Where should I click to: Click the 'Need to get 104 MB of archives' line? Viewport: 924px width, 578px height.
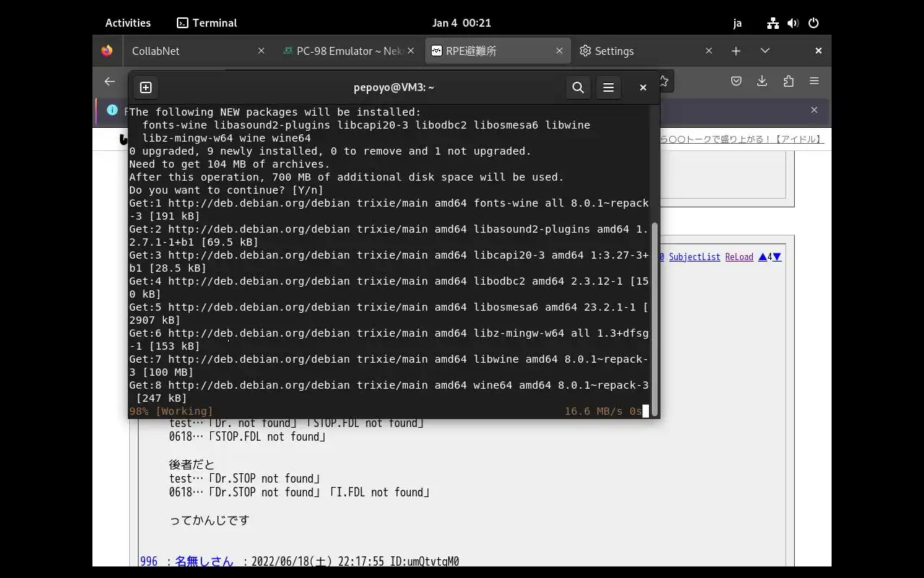point(230,164)
